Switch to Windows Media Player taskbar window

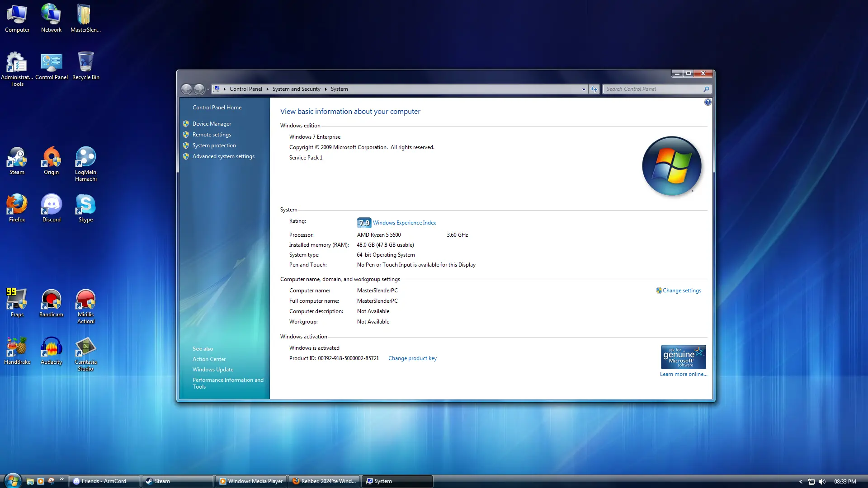[x=251, y=481]
